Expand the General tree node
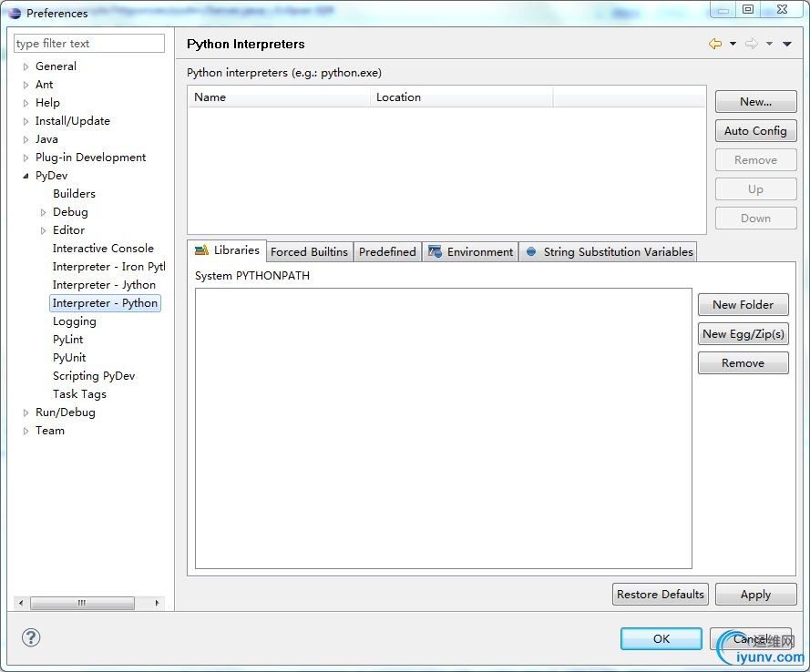Image resolution: width=810 pixels, height=672 pixels. pos(26,66)
